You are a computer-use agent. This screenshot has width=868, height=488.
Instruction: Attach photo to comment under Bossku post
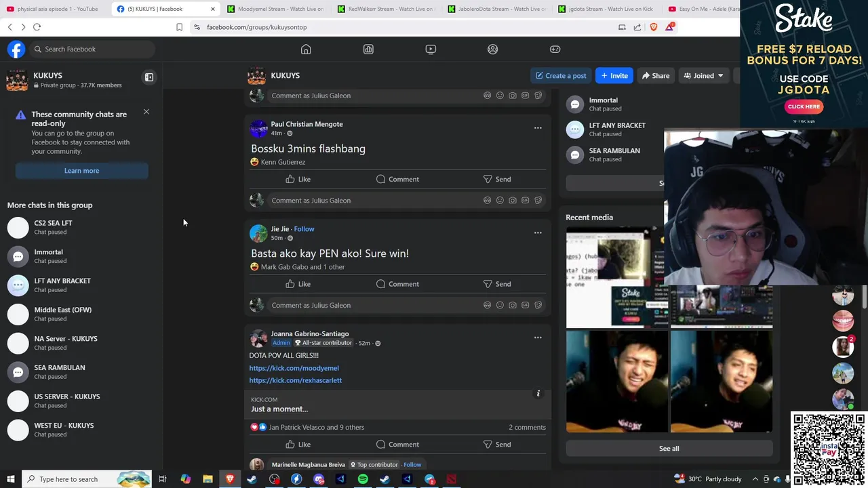(513, 201)
